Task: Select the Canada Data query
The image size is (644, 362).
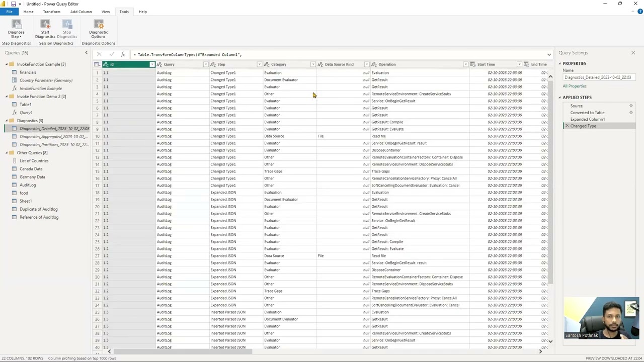Action: [x=31, y=169]
